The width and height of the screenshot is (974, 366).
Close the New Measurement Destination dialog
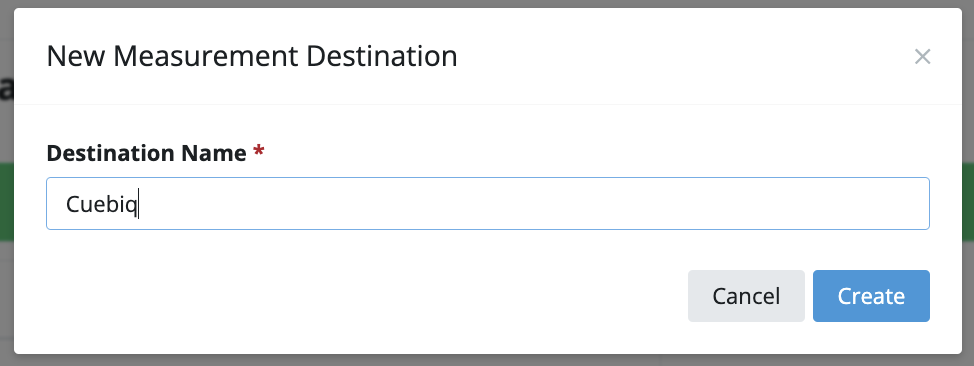tap(922, 57)
